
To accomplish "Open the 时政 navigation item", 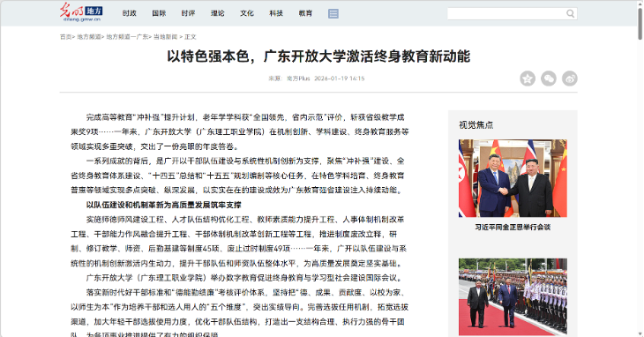I will [x=130, y=13].
